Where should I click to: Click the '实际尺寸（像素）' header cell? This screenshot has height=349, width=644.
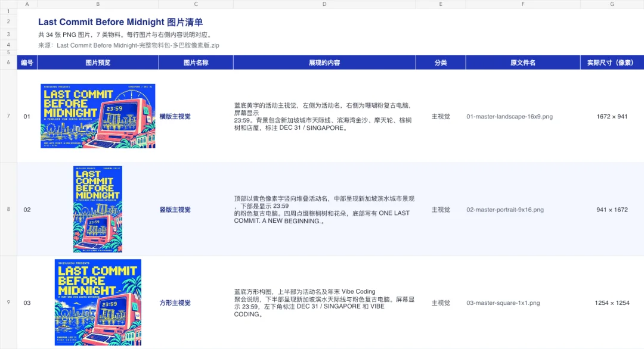click(612, 63)
